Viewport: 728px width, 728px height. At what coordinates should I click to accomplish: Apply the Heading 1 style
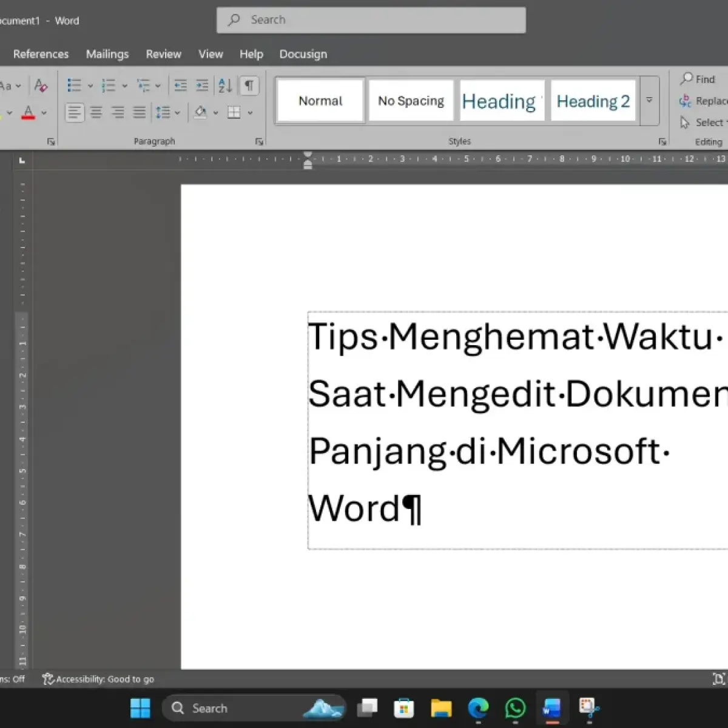click(x=502, y=101)
